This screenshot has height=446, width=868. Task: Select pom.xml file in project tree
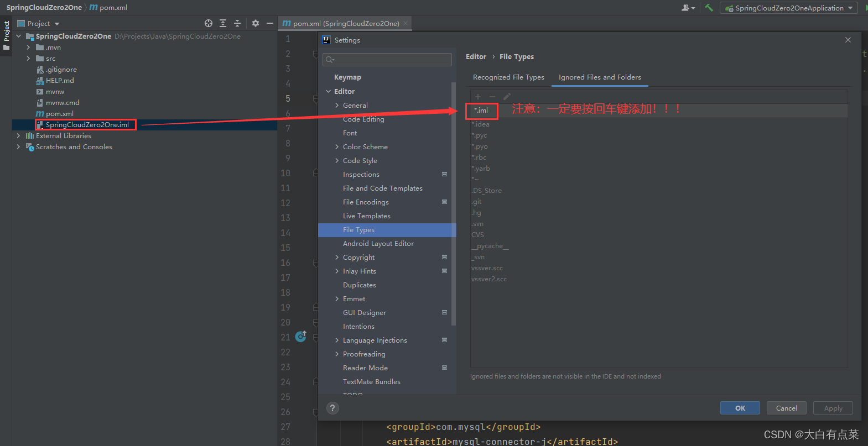pyautogui.click(x=59, y=114)
